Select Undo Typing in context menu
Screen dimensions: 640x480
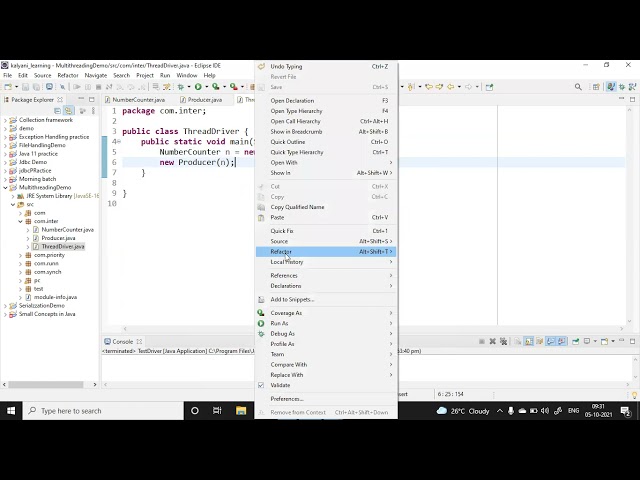[x=326, y=67]
